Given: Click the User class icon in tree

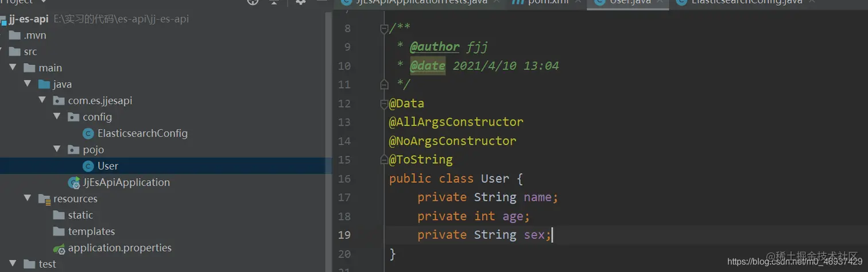Looking at the screenshot, I should (x=88, y=166).
